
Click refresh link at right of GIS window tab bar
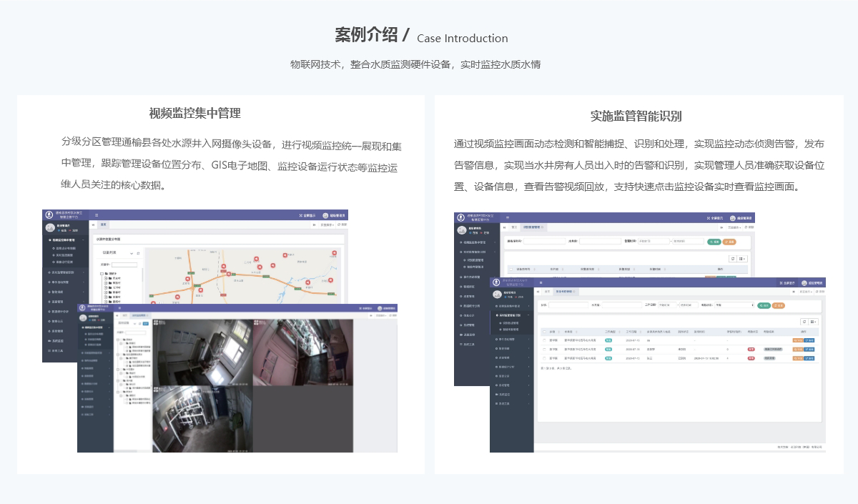[x=343, y=224]
